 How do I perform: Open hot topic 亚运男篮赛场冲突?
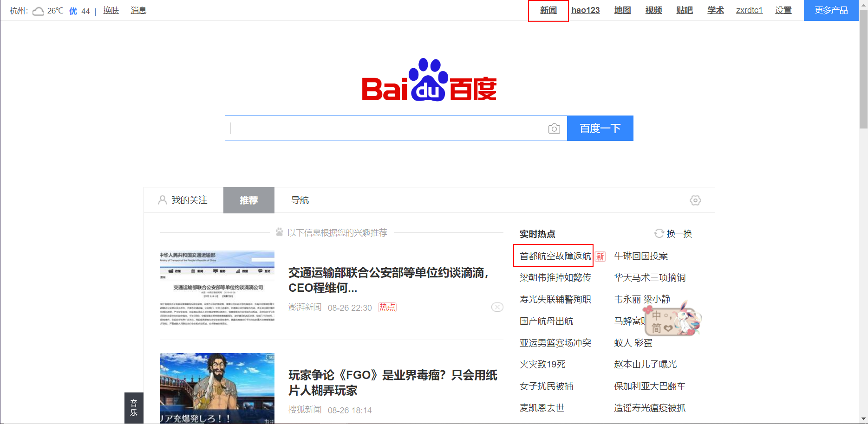click(555, 343)
